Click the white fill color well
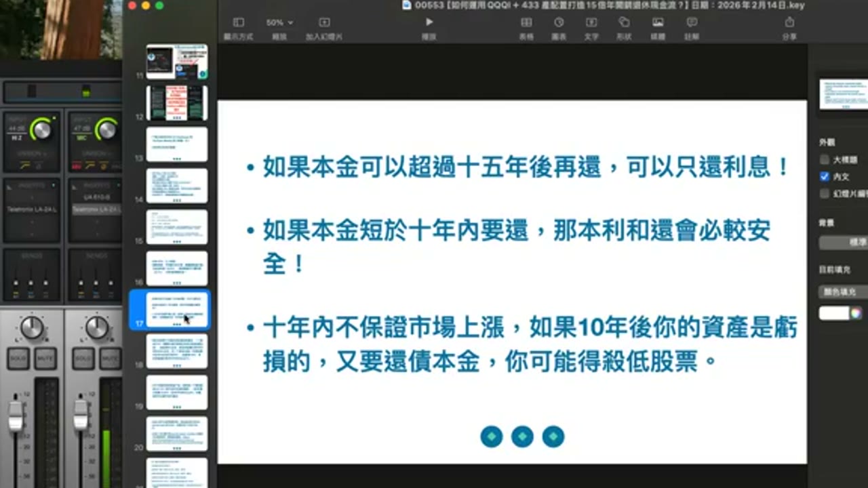Viewport: 868px width, 488px height. [x=834, y=313]
